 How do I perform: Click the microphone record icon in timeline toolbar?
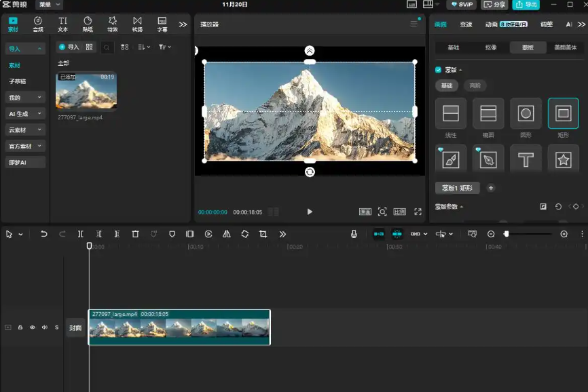354,234
